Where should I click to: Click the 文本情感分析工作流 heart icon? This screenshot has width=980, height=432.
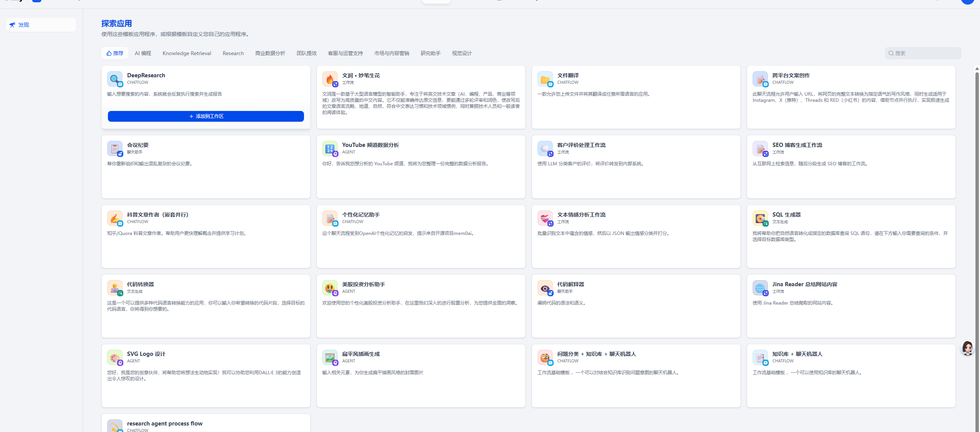545,218
